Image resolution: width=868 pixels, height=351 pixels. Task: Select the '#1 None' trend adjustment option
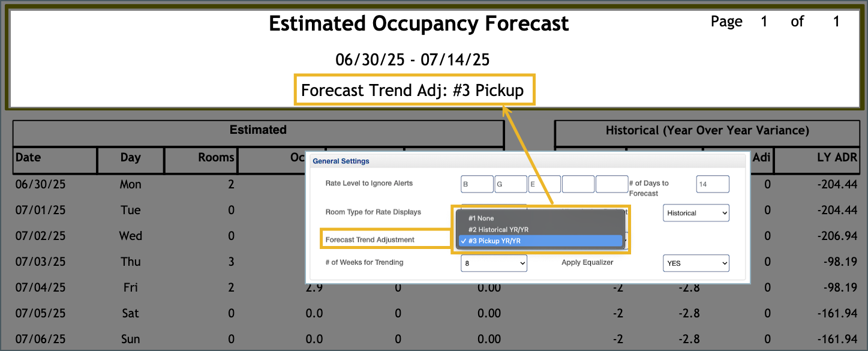[481, 218]
